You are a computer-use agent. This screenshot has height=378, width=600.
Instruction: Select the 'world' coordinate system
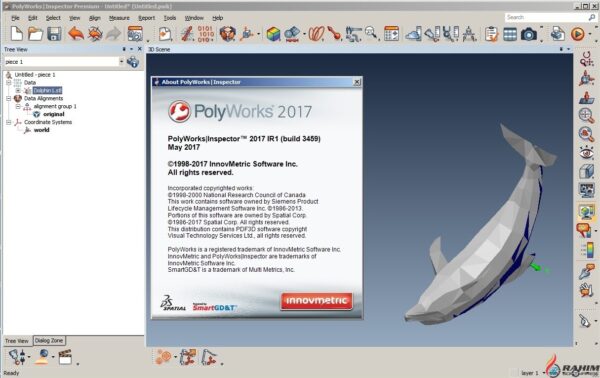pyautogui.click(x=41, y=130)
